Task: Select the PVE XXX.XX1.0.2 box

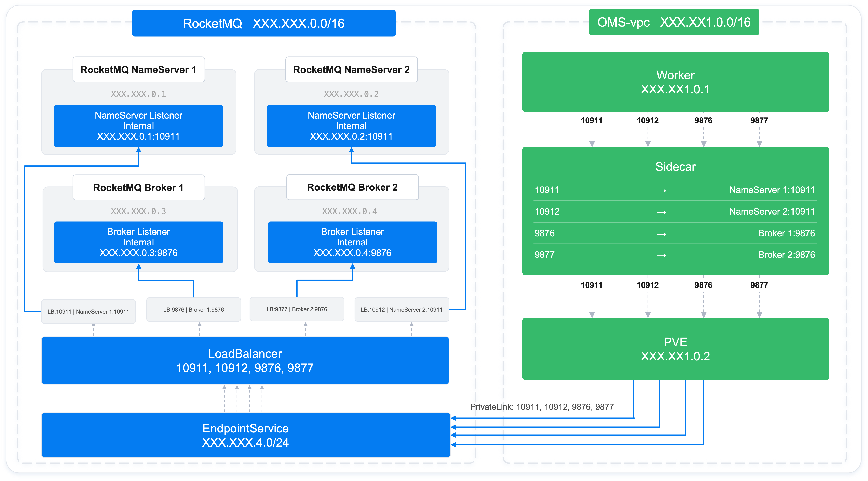Action: [x=675, y=349]
